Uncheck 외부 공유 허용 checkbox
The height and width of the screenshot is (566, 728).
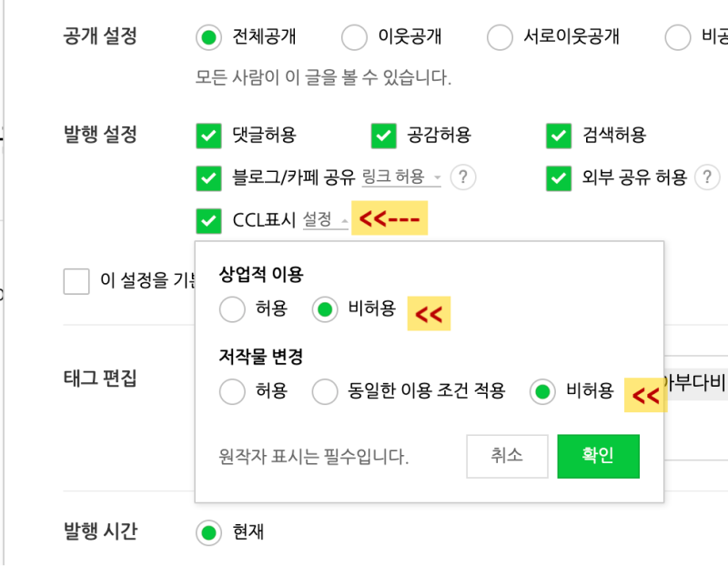click(559, 177)
